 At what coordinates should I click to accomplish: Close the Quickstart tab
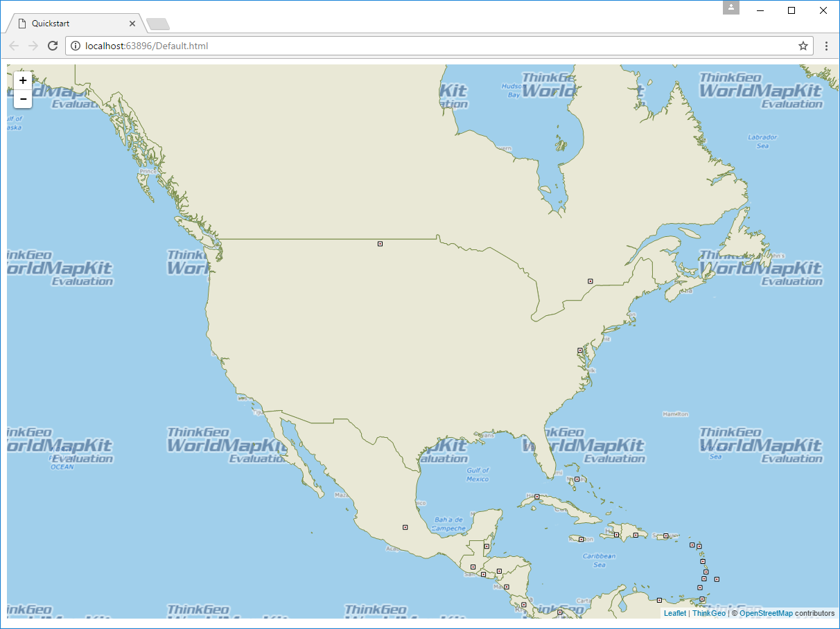(132, 24)
